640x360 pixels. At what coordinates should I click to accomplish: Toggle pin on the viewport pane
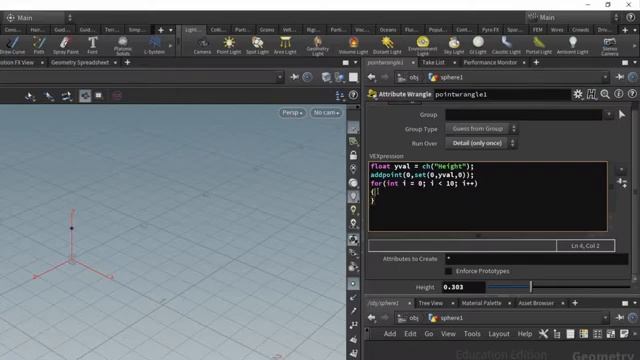click(x=294, y=77)
